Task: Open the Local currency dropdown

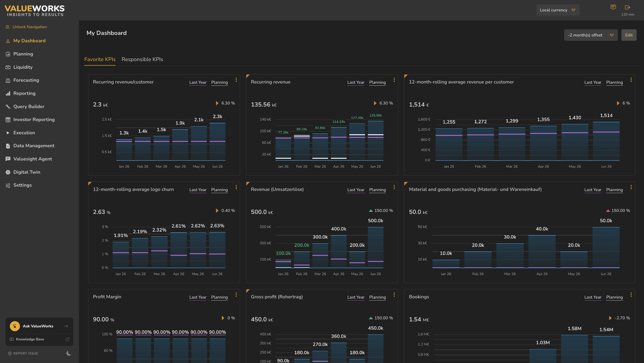Action: click(558, 10)
